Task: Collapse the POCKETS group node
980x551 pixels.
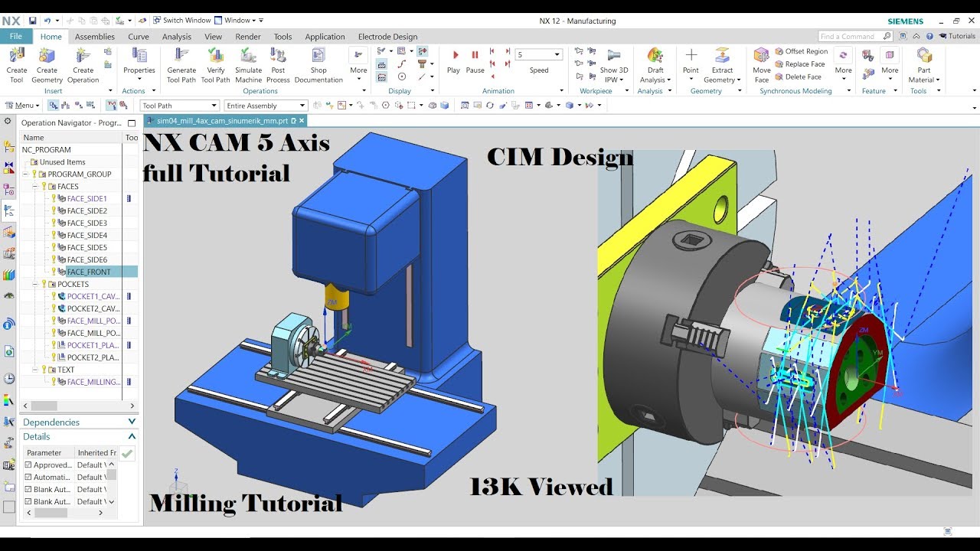Action: pyautogui.click(x=36, y=285)
